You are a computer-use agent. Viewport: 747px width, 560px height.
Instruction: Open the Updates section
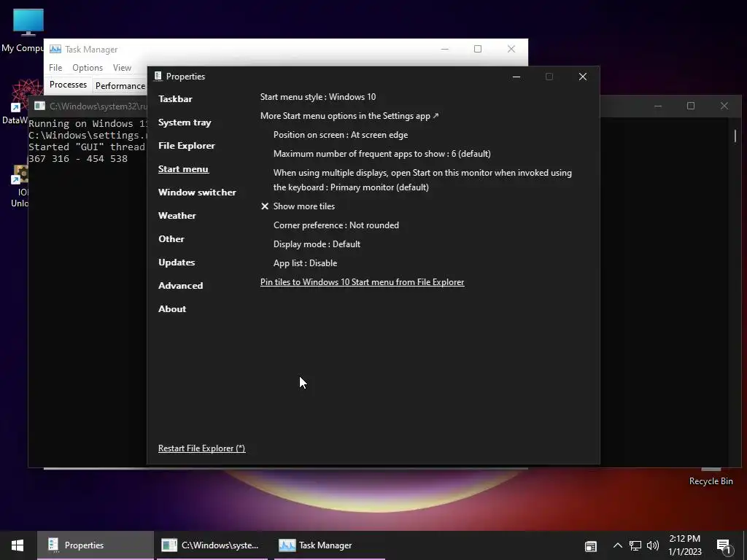click(177, 262)
